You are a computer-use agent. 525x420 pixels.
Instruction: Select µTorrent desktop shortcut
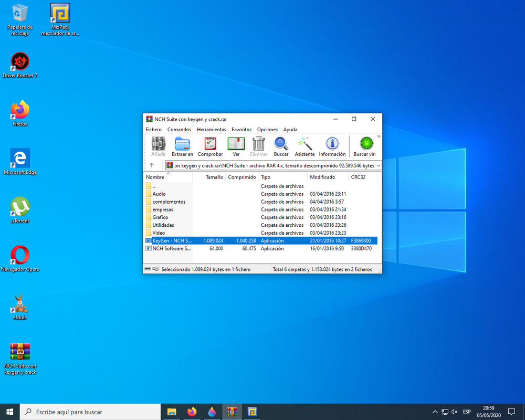[x=20, y=211]
